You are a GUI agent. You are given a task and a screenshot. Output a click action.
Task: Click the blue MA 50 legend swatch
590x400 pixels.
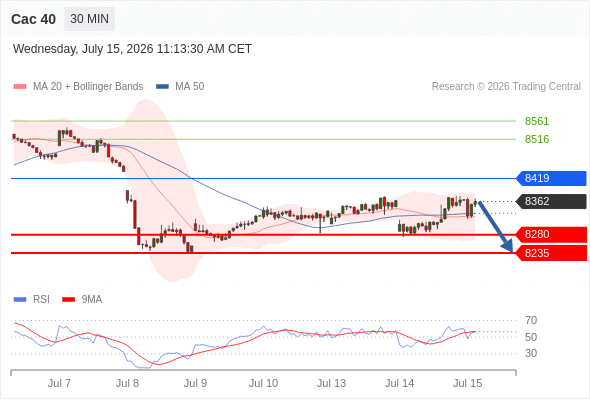point(162,87)
